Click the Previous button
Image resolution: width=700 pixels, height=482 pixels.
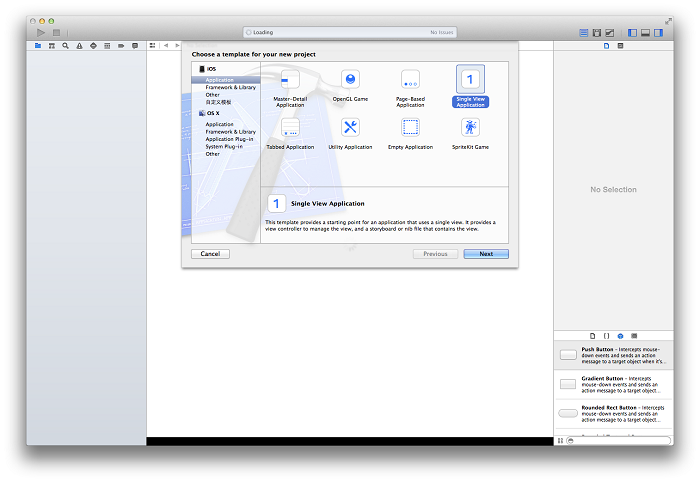tap(435, 254)
